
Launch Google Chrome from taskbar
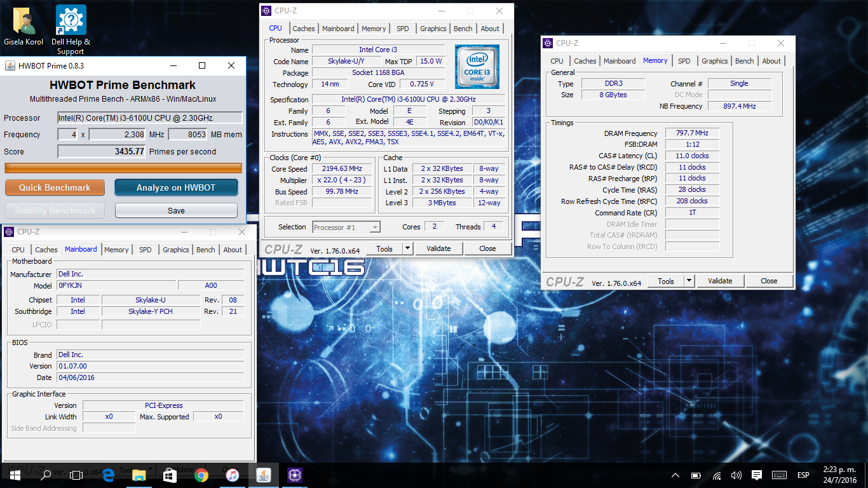click(x=201, y=475)
